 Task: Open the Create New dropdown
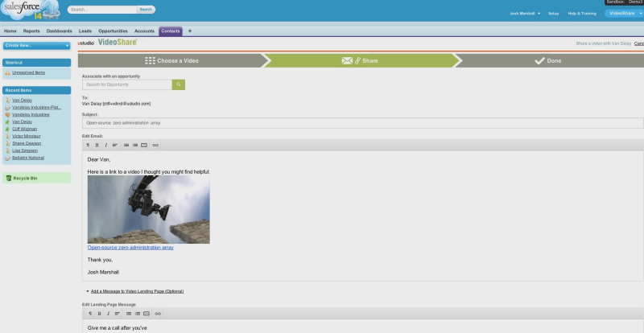36,46
